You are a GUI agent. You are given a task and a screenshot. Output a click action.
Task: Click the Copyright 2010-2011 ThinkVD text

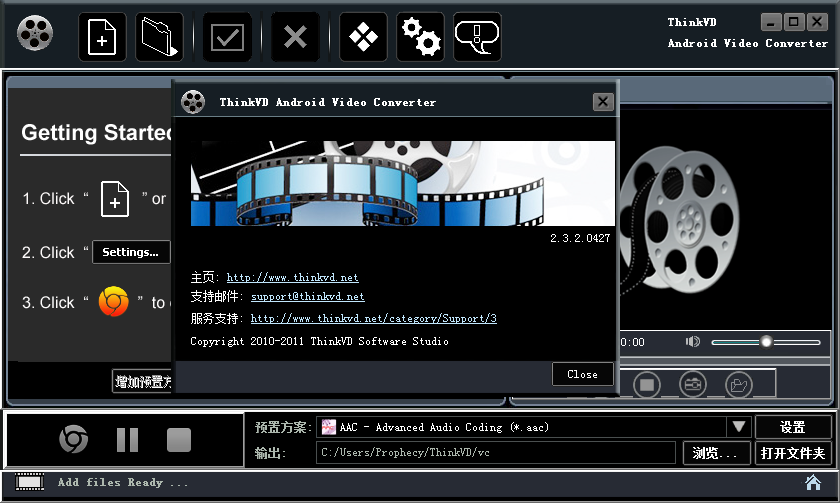319,341
